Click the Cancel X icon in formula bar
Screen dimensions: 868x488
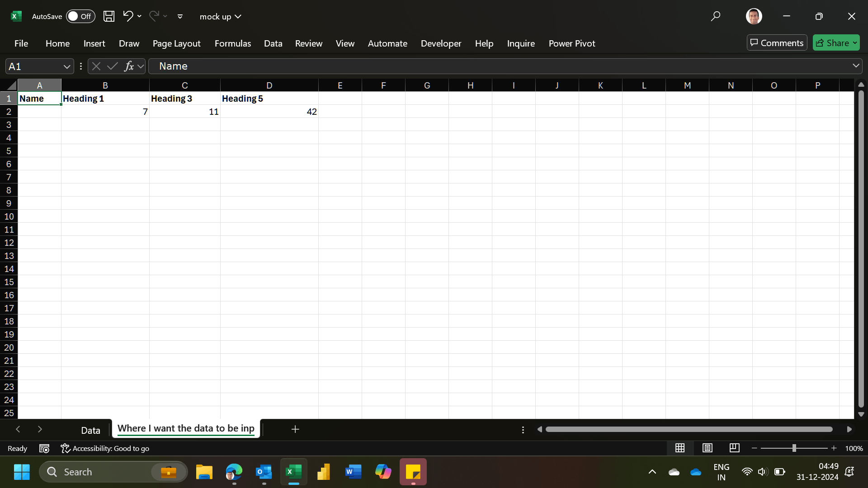pyautogui.click(x=96, y=66)
